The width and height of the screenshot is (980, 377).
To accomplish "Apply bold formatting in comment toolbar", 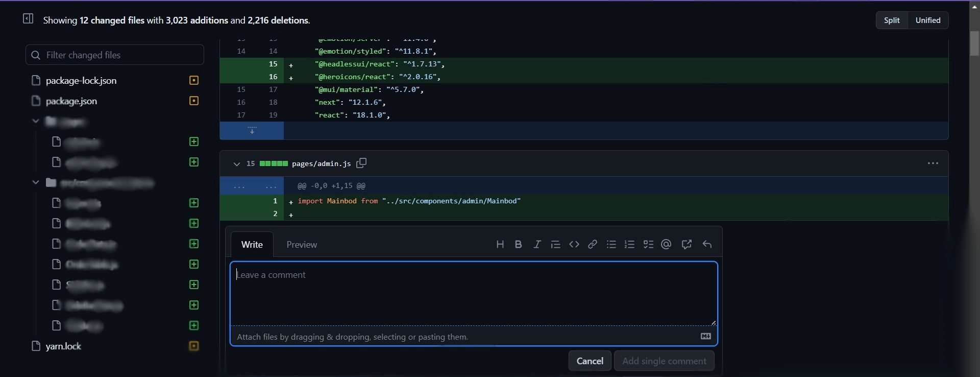I will pyautogui.click(x=519, y=245).
